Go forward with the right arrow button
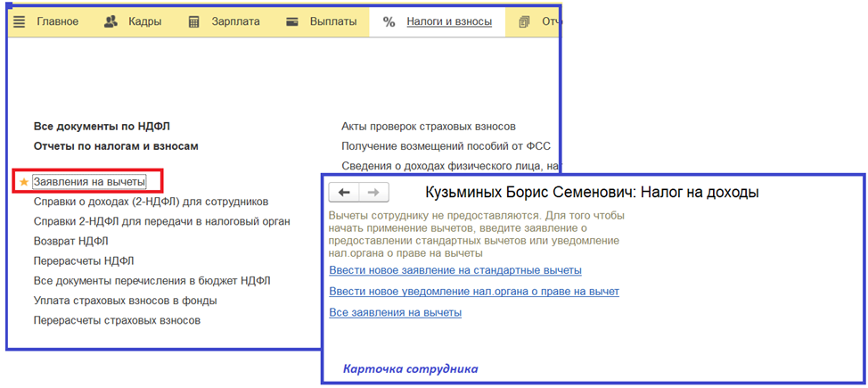This screenshot has width=868, height=388. (373, 193)
